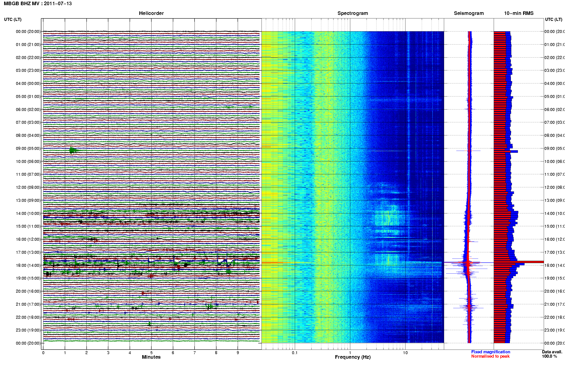
Task: Click the 'Minutes' axis title
Action: point(151,357)
